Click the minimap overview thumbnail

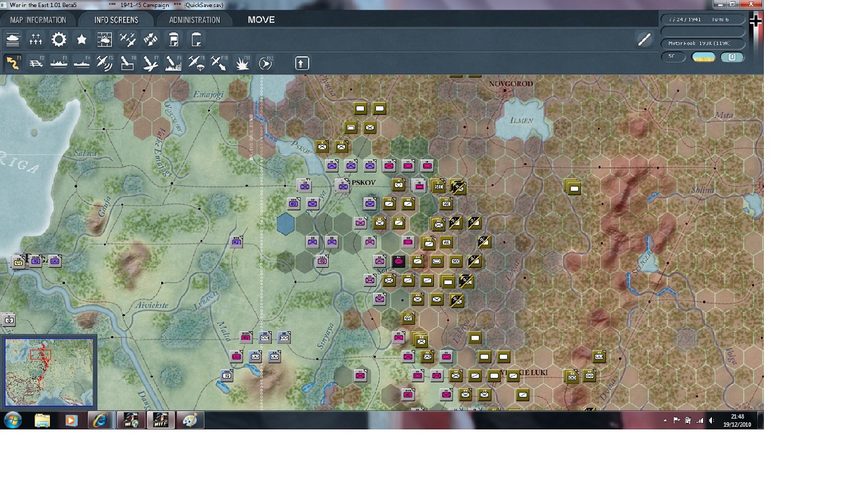(49, 372)
